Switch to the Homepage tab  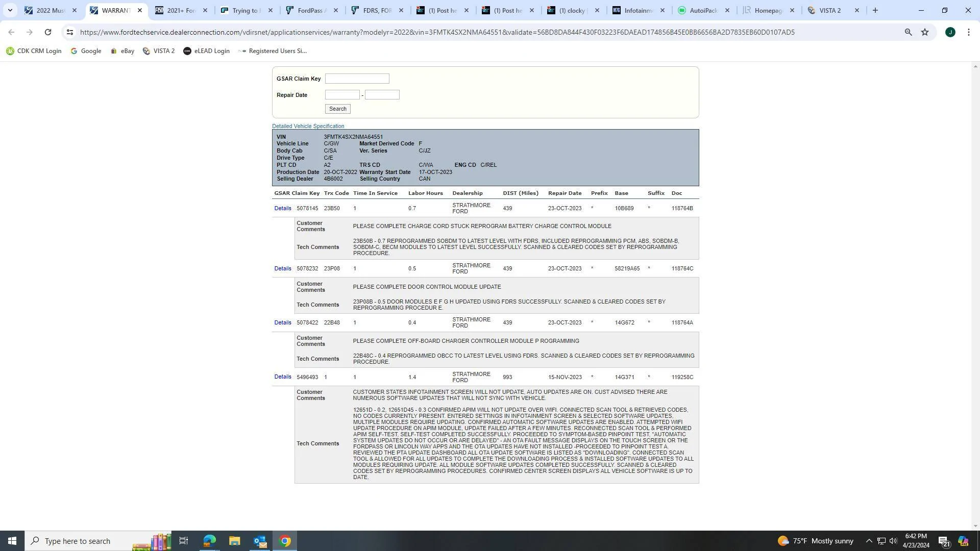(769, 10)
